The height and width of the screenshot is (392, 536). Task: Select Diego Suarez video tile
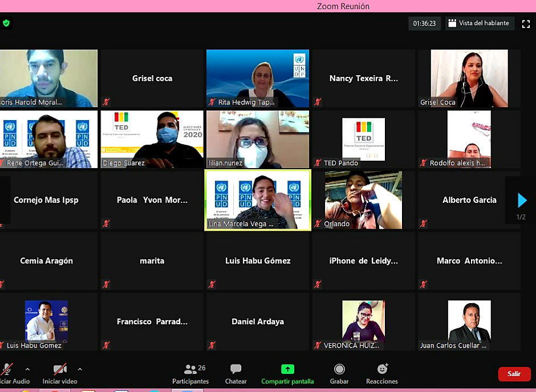point(152,139)
